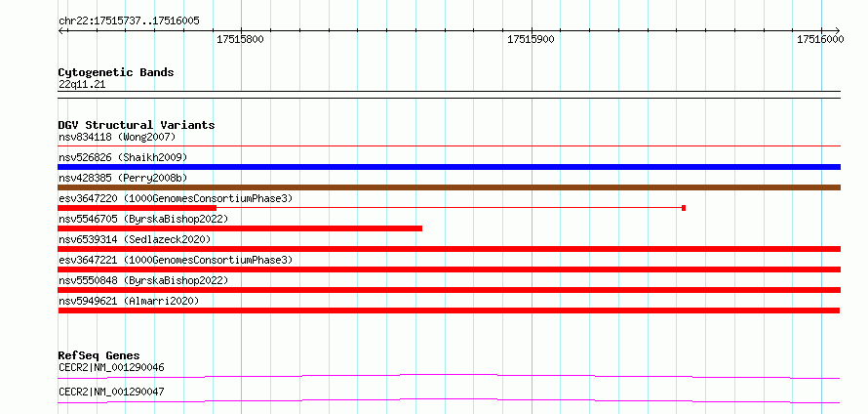Click the left arrowhead of the ruler
Screen dimensions: 868x414
[x=62, y=30]
